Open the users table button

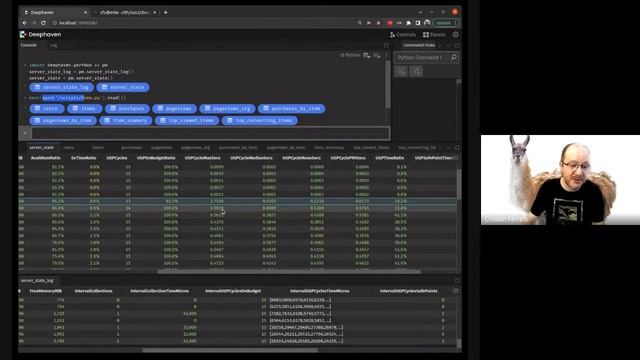(47, 109)
